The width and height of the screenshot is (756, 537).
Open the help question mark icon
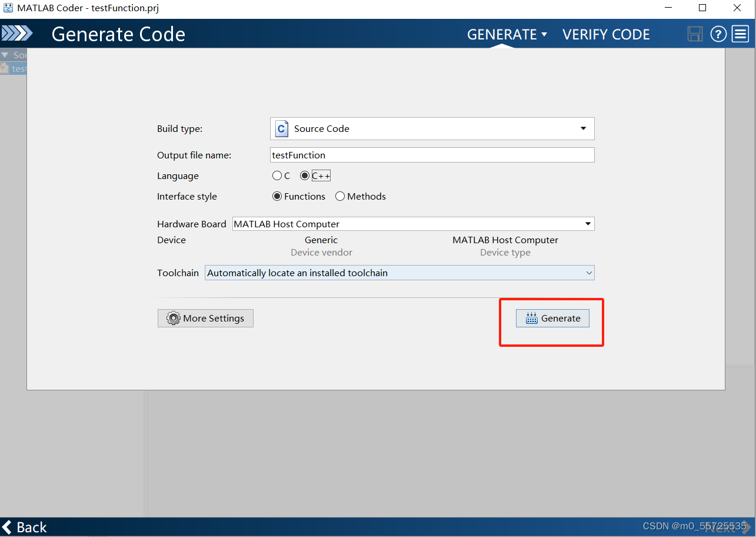click(718, 34)
